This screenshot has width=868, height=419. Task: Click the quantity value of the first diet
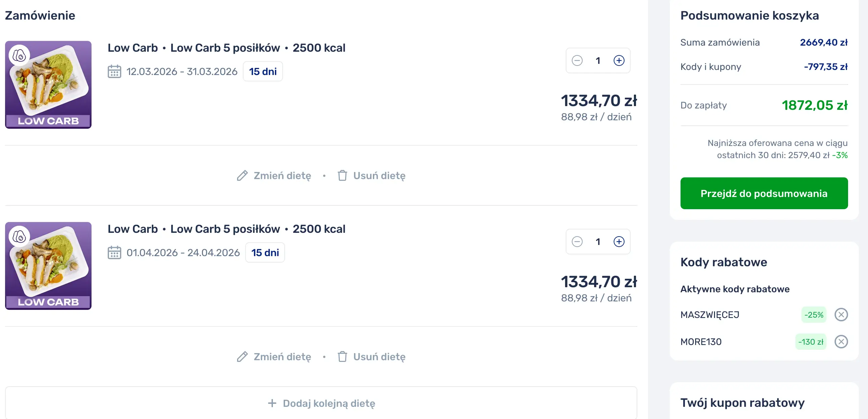598,61
